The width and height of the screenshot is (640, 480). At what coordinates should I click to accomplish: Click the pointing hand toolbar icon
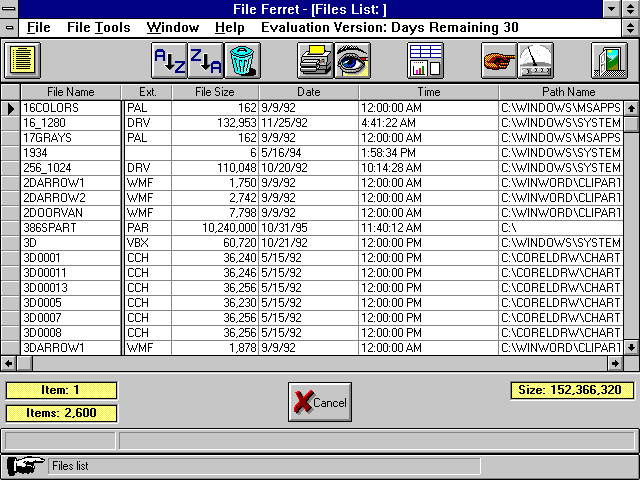click(498, 61)
